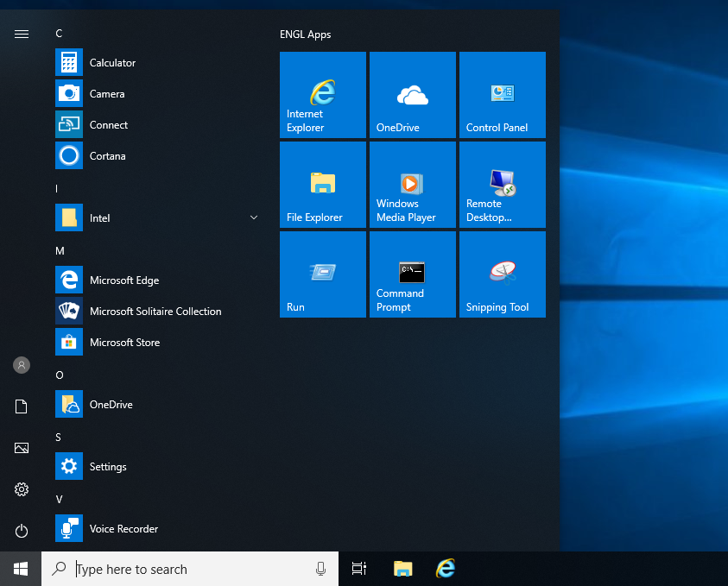Click the letter S group header

(x=58, y=437)
